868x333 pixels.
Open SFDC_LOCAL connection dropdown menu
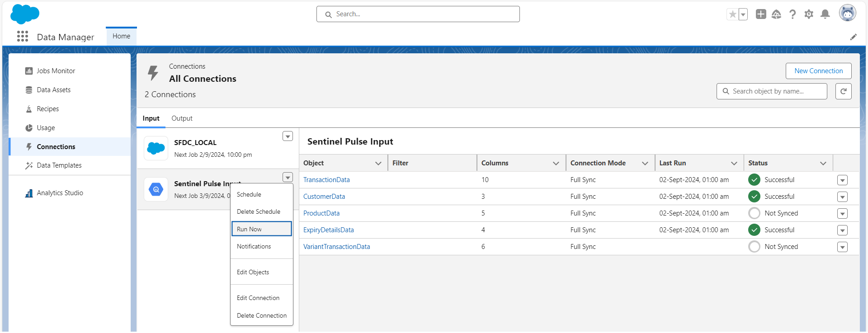pyautogui.click(x=288, y=136)
